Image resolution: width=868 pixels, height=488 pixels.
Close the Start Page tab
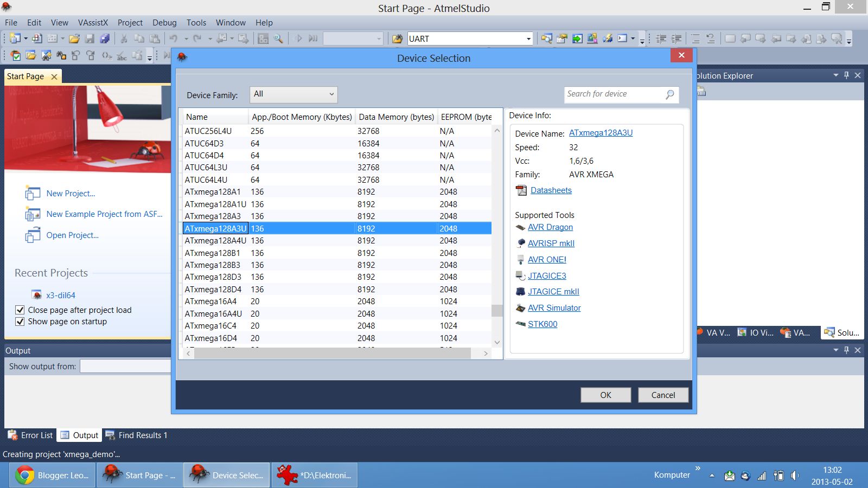point(54,76)
